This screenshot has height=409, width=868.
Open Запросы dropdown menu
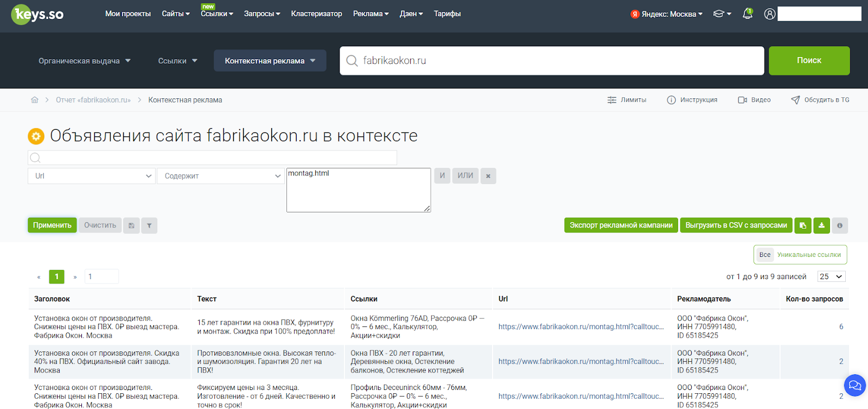coord(262,14)
